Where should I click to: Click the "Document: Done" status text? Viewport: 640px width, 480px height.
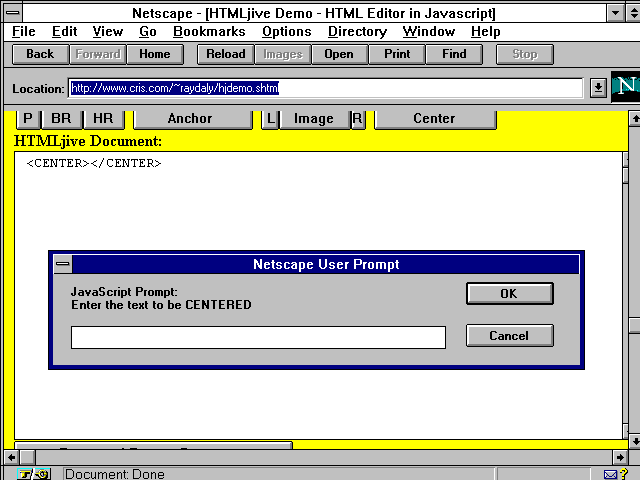(115, 474)
